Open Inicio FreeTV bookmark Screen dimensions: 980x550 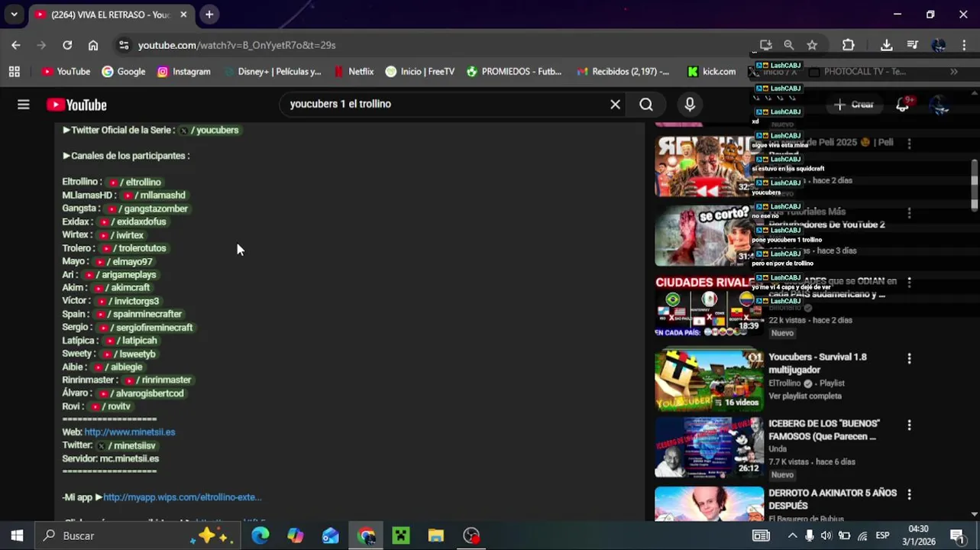[420, 71]
